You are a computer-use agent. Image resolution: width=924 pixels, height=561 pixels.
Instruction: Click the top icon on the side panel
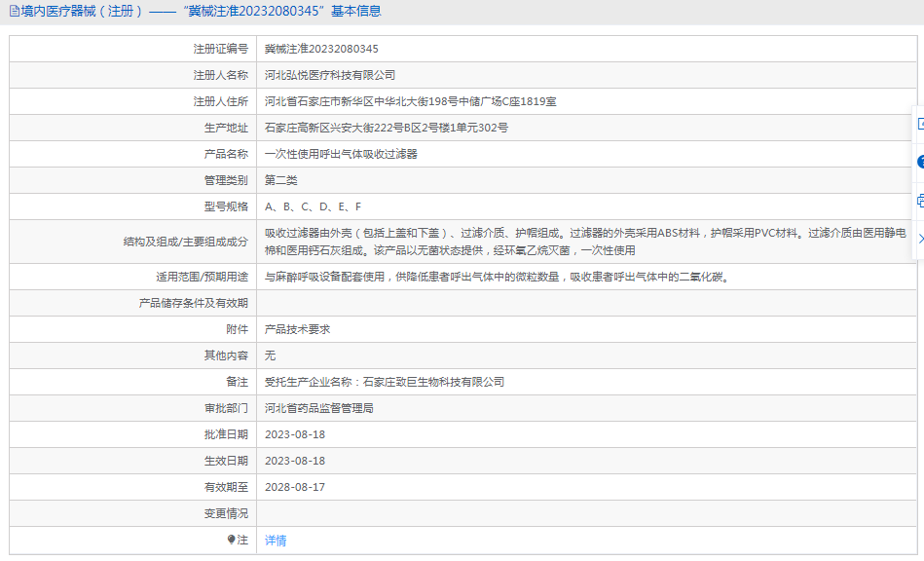pos(920,124)
